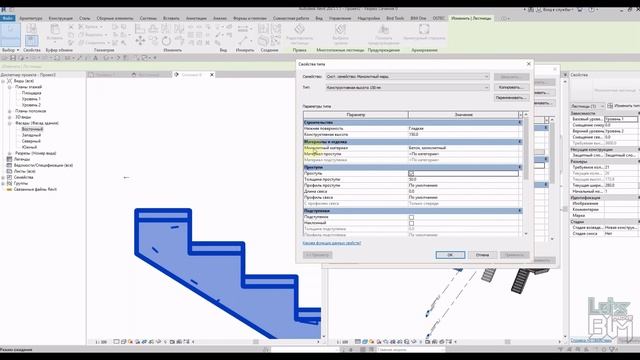Collapse the Планы этажей tree node
Screen dimensions: 640x360
tap(9, 87)
